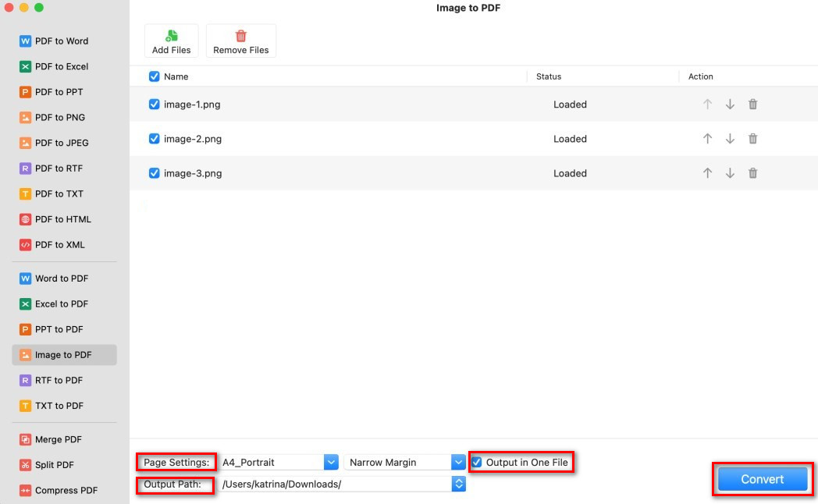Open the Output Path selector stepper
Viewport: 818px width, 504px height.
[457, 483]
